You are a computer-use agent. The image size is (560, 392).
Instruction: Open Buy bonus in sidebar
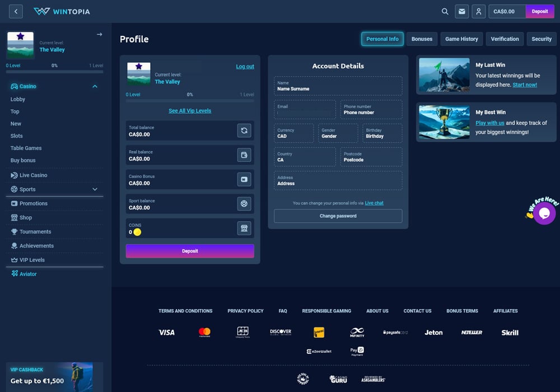click(23, 160)
